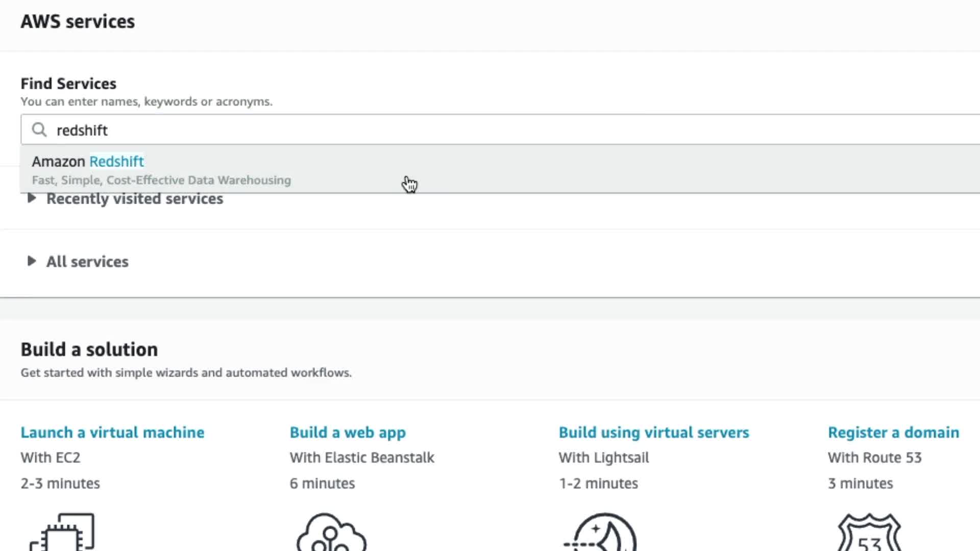Click the Lightsail icon
The width and height of the screenshot is (980, 551).
click(602, 533)
